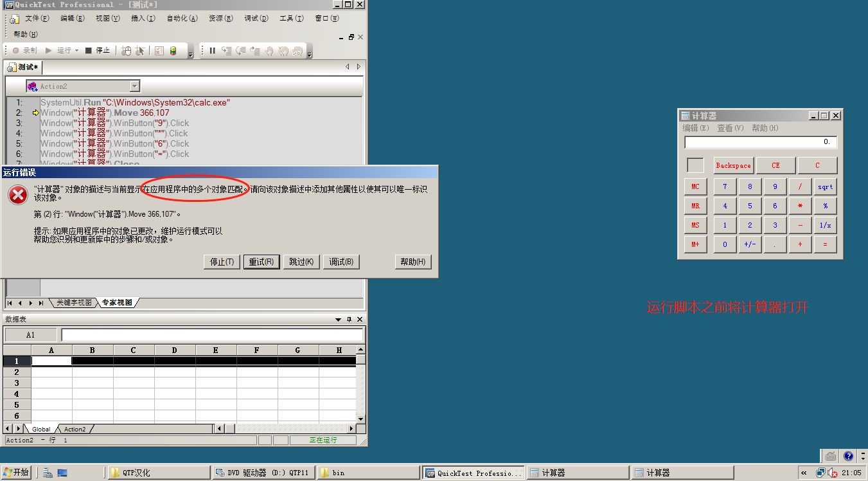Viewport: 868px width, 481px height.
Task: Click data table vertical scroll down arrow
Action: 360,419
